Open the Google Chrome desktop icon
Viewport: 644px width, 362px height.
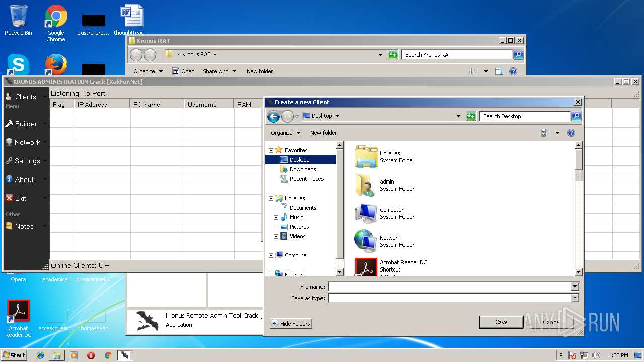point(56,23)
